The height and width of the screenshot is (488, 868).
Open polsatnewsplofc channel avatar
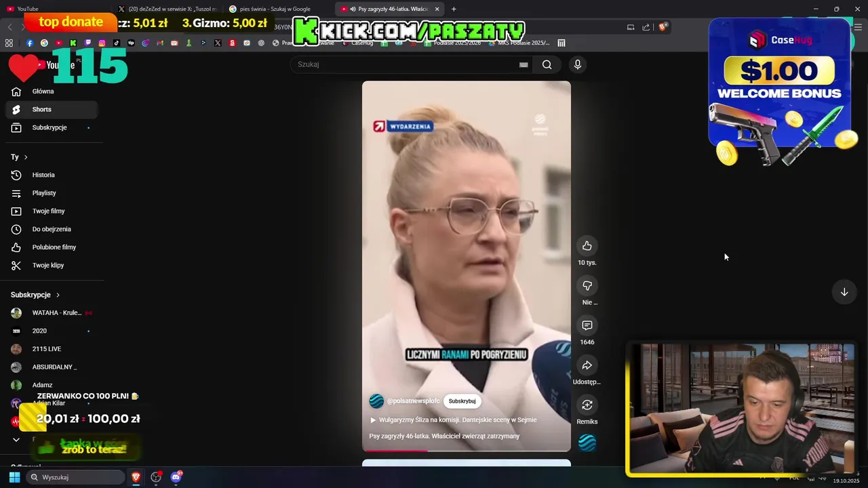pyautogui.click(x=376, y=401)
